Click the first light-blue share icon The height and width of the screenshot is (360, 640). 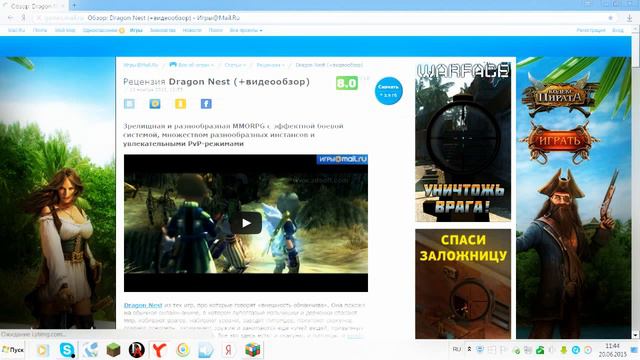point(129,104)
